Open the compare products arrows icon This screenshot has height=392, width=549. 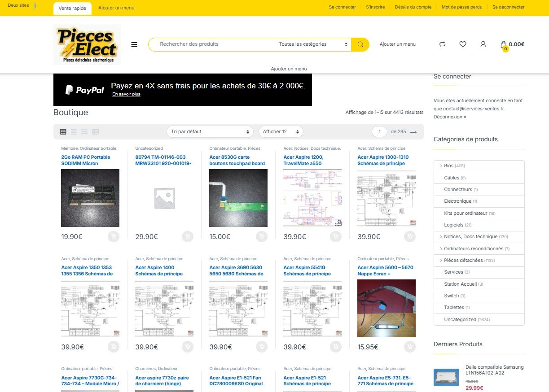442,44
